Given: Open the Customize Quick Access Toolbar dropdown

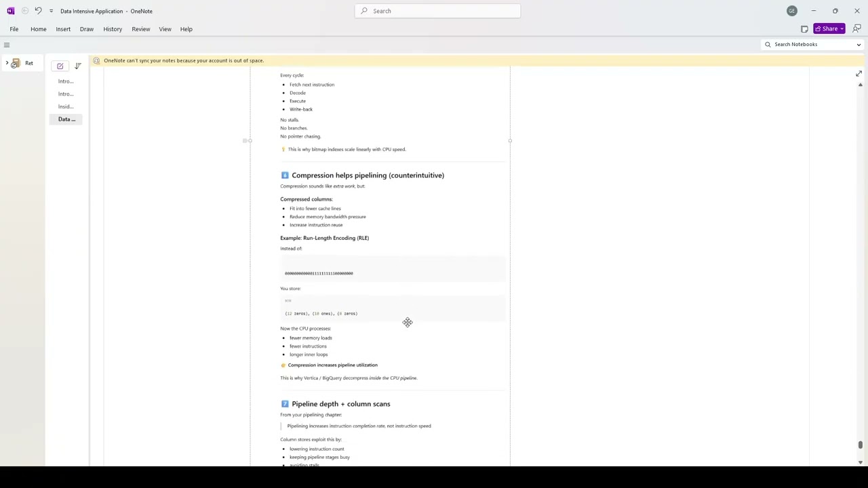Looking at the screenshot, I should [51, 11].
